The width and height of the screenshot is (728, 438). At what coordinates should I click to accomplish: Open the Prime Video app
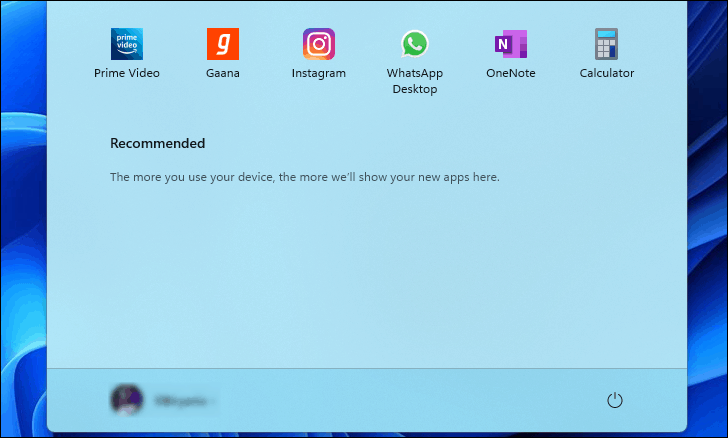[127, 53]
